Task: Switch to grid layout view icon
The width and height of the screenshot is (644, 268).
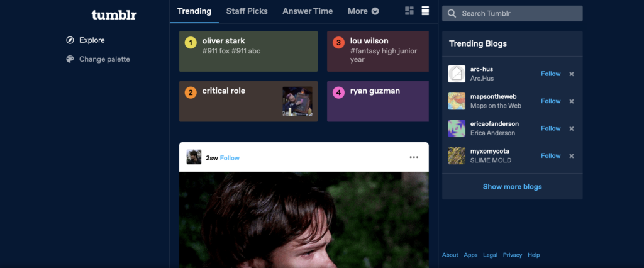Action: pyautogui.click(x=409, y=11)
